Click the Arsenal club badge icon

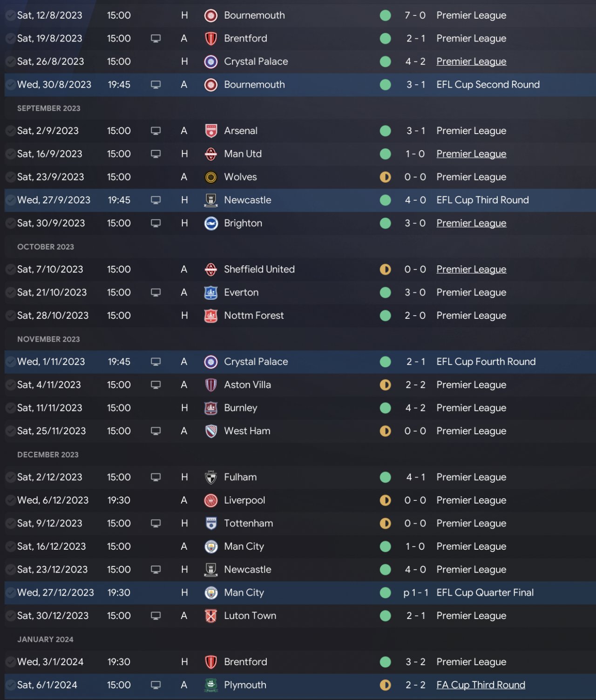pyautogui.click(x=211, y=131)
